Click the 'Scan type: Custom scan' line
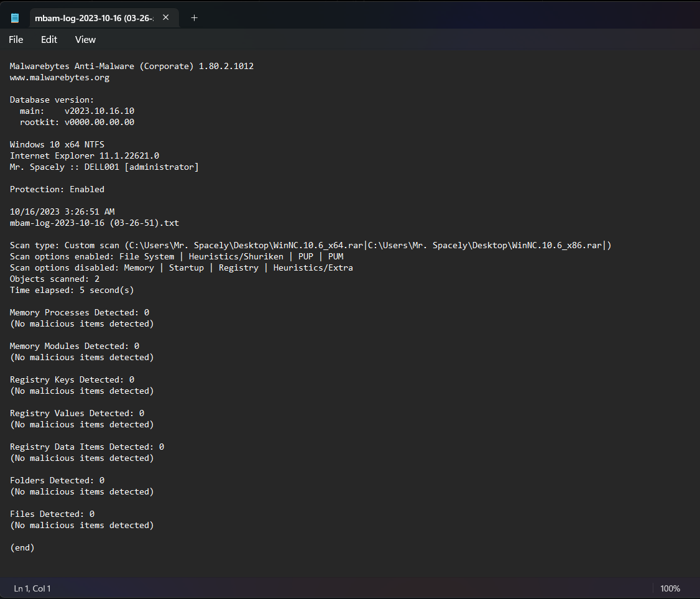 [311, 245]
